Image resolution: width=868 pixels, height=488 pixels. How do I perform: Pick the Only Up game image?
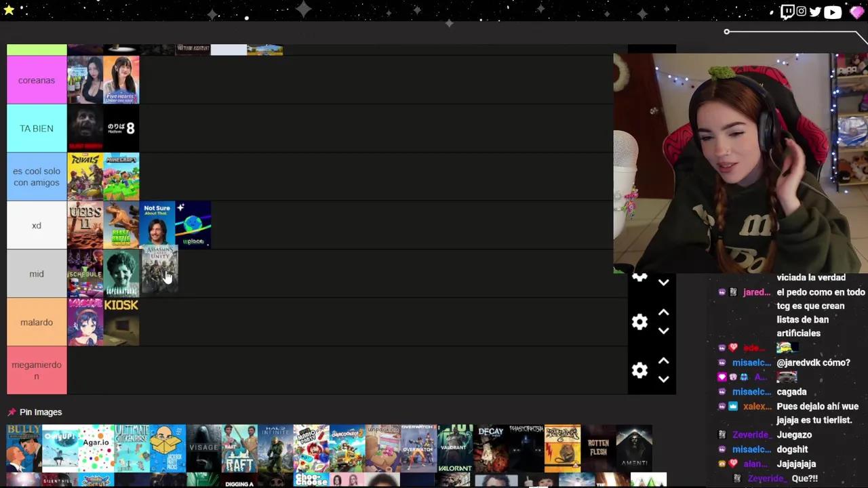tap(60, 449)
